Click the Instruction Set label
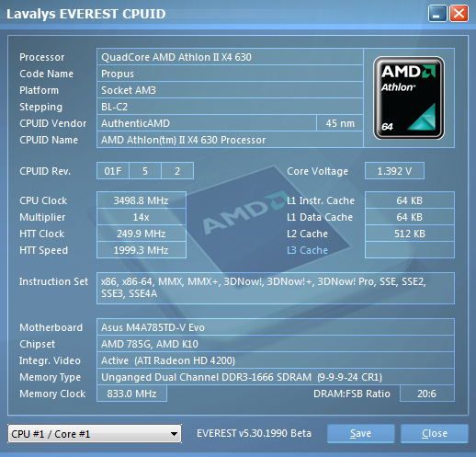This screenshot has height=457, width=476. pos(53,281)
